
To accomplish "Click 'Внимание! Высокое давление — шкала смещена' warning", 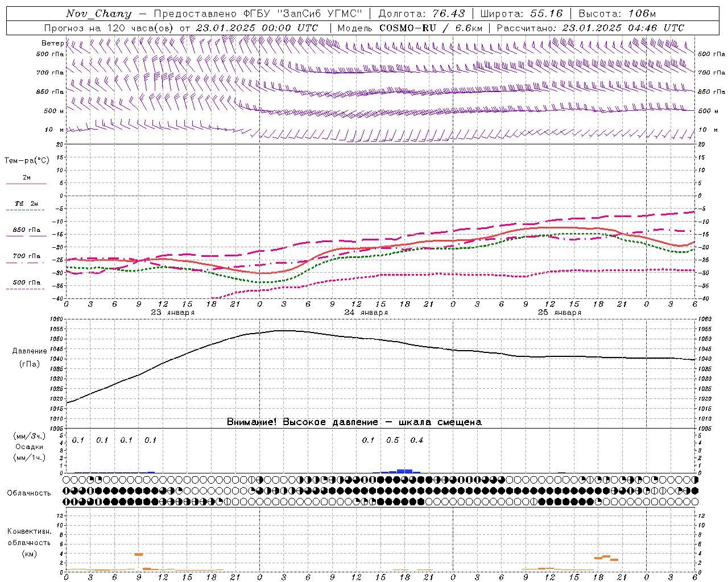I will coord(354,422).
